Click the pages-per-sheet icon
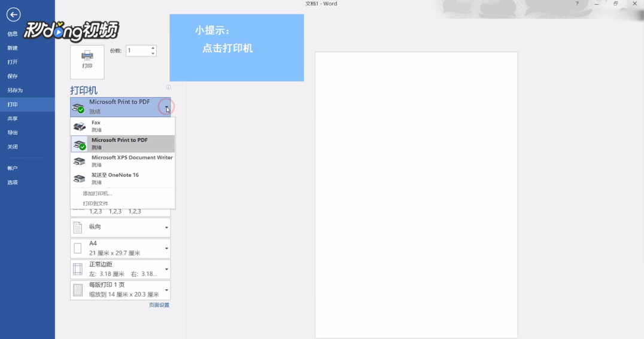The width and height of the screenshot is (644, 339). 78,290
